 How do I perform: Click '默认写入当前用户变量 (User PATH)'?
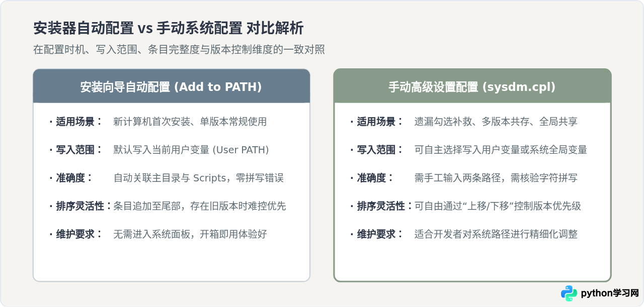tap(191, 150)
